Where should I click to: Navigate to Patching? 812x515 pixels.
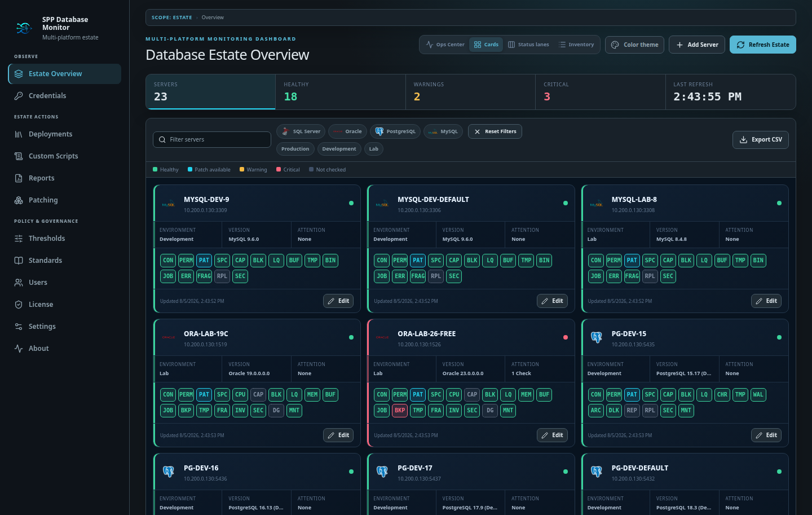[x=65, y=200]
